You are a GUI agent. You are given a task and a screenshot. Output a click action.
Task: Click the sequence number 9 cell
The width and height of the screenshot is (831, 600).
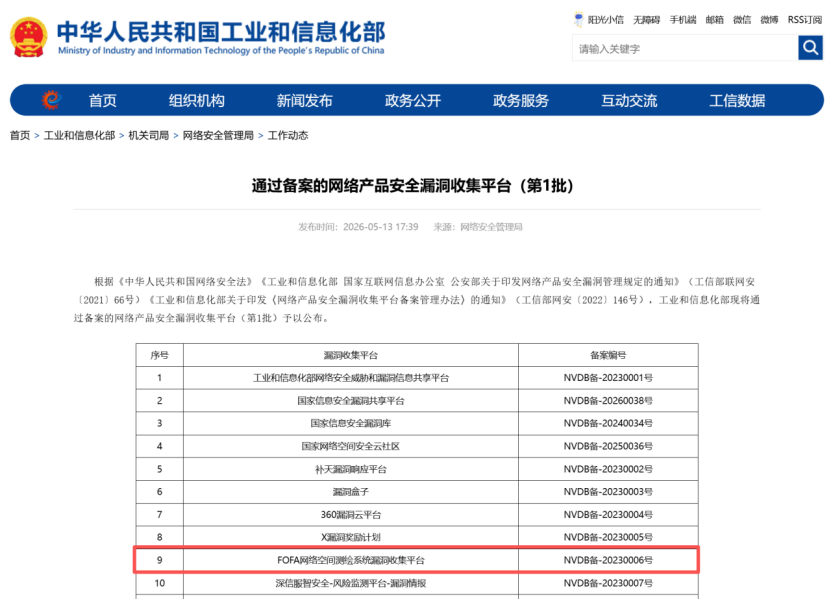[x=160, y=560]
